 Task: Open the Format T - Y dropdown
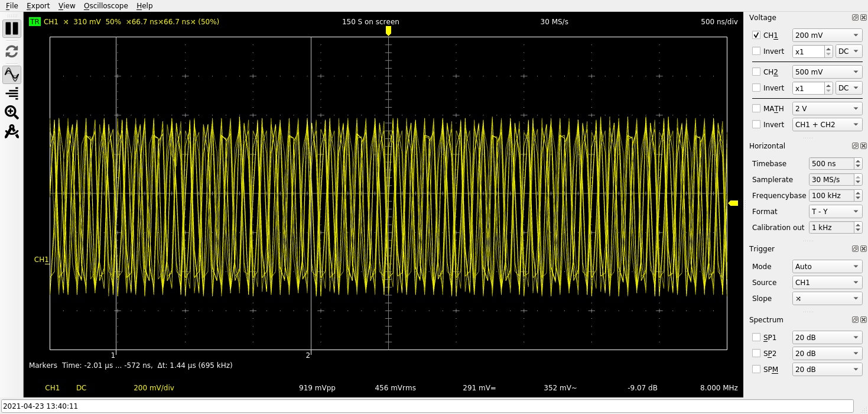[x=835, y=212]
